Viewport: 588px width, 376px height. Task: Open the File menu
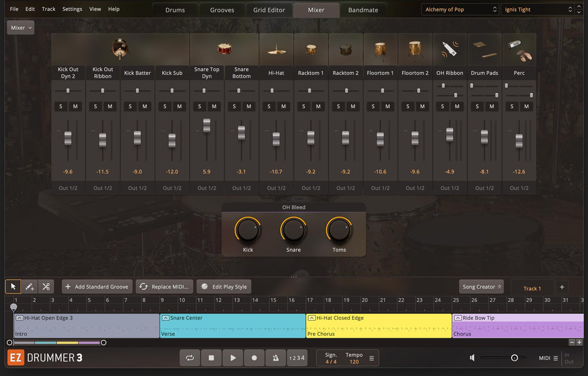14,9
